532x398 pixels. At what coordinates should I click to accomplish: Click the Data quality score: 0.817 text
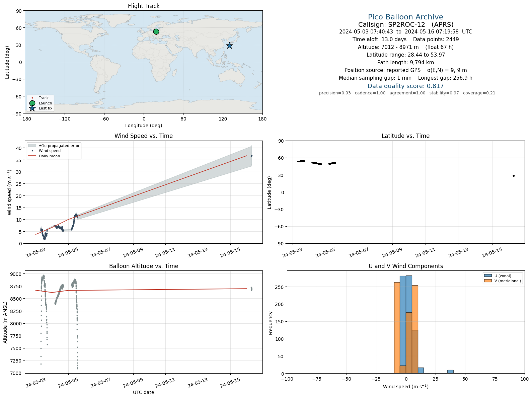405,86
